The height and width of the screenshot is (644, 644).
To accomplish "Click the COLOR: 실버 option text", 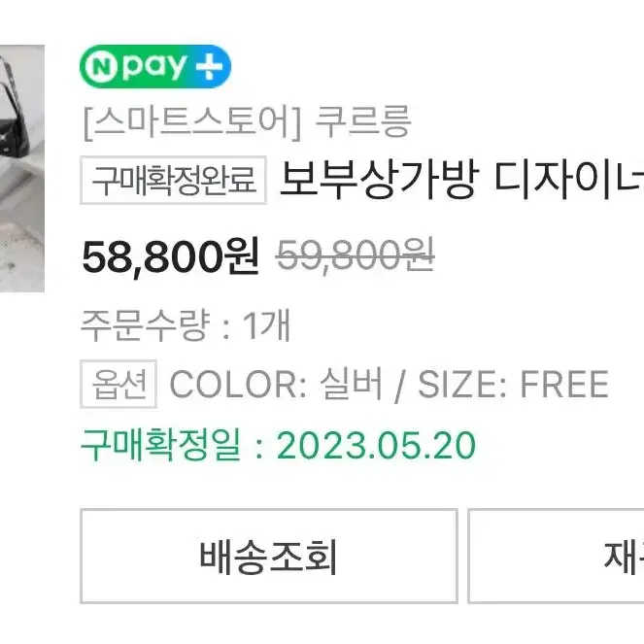I will tap(277, 384).
